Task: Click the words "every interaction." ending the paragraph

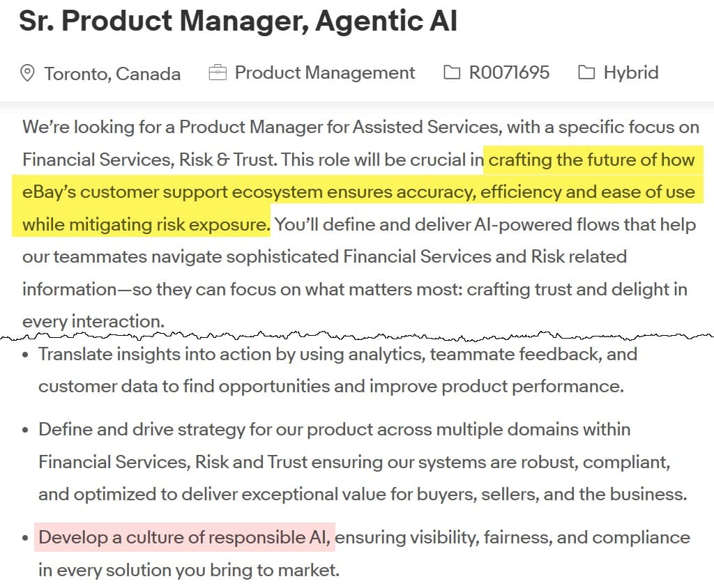Action: [93, 321]
